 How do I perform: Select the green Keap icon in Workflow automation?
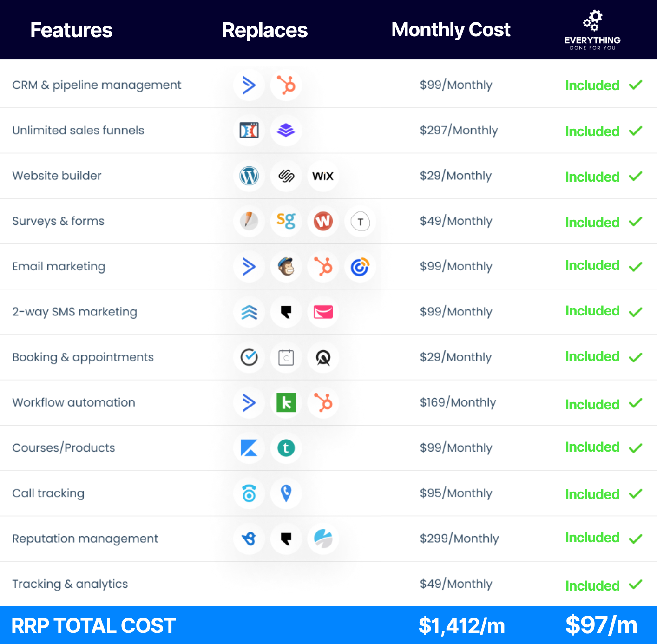pos(286,403)
